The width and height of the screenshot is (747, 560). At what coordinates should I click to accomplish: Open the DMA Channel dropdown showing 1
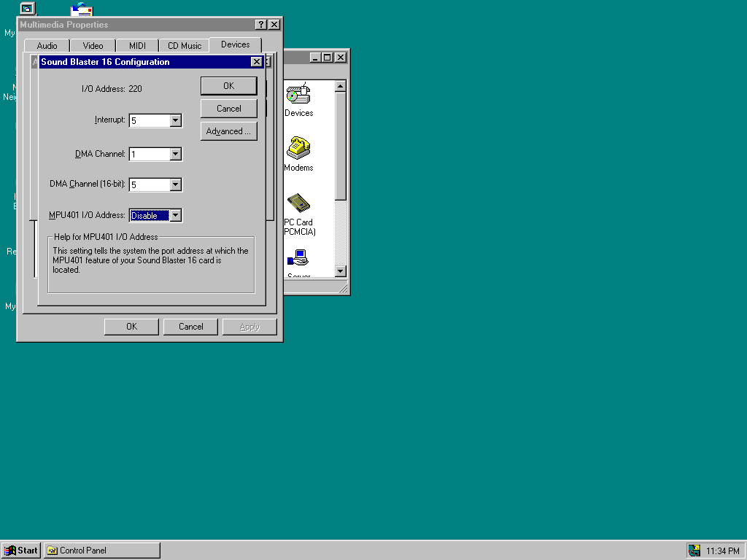pyautogui.click(x=175, y=154)
